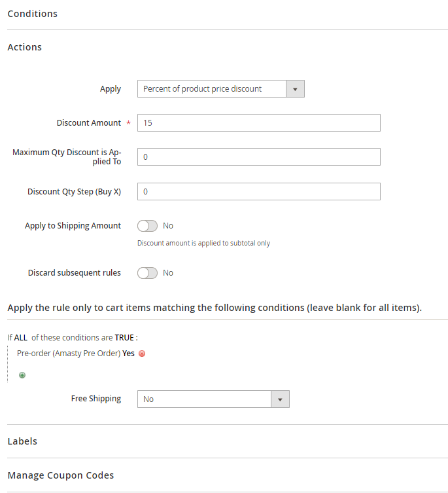Change the TRUE condition value link
Screen dimensions: 448x493
[x=124, y=338]
